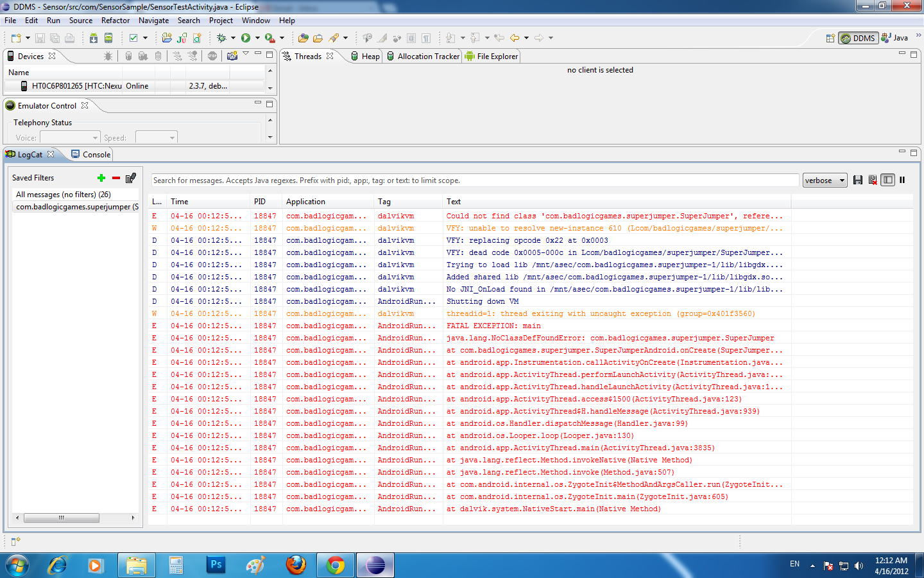The height and width of the screenshot is (578, 924).
Task: Add a new LogCat filter with green plus
Action: tap(101, 178)
